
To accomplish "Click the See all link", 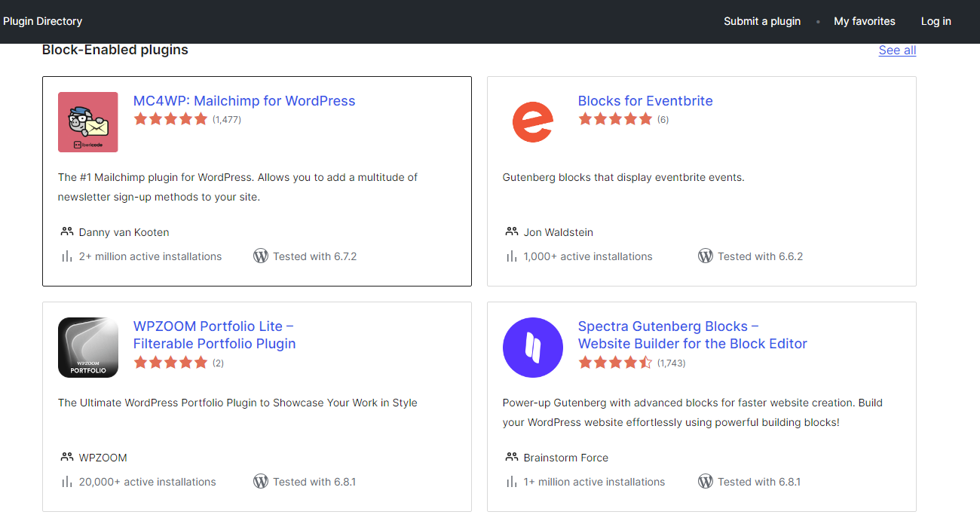I will [897, 51].
